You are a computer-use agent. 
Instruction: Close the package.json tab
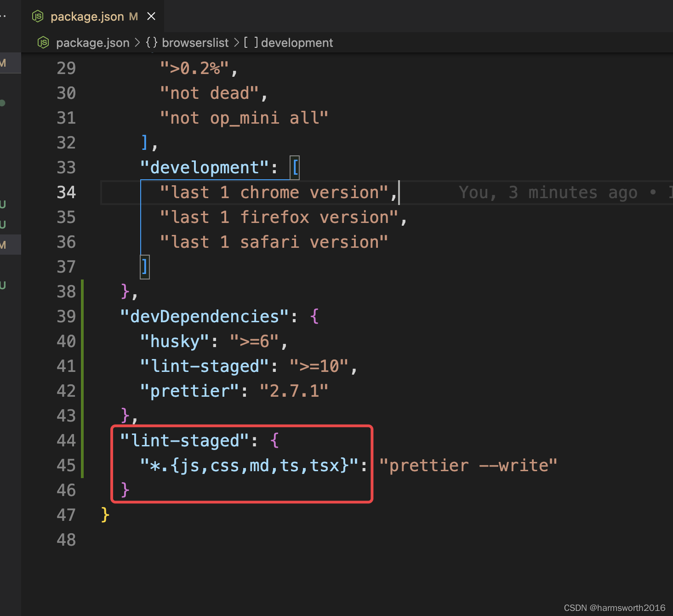[151, 17]
